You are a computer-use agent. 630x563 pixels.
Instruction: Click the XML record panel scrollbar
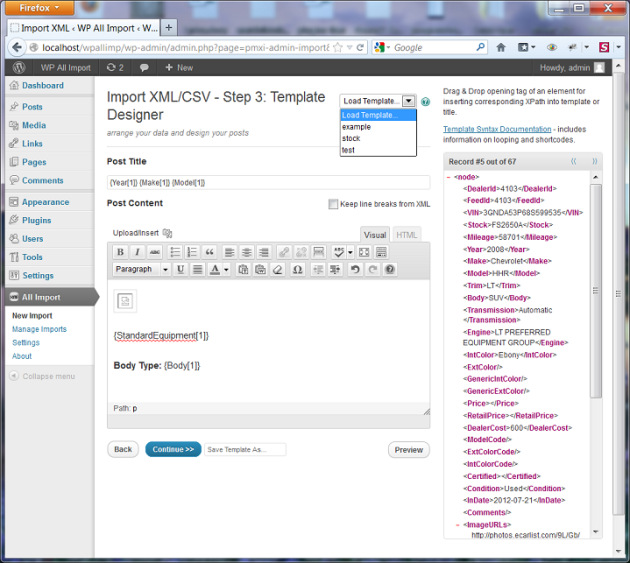click(x=596, y=291)
